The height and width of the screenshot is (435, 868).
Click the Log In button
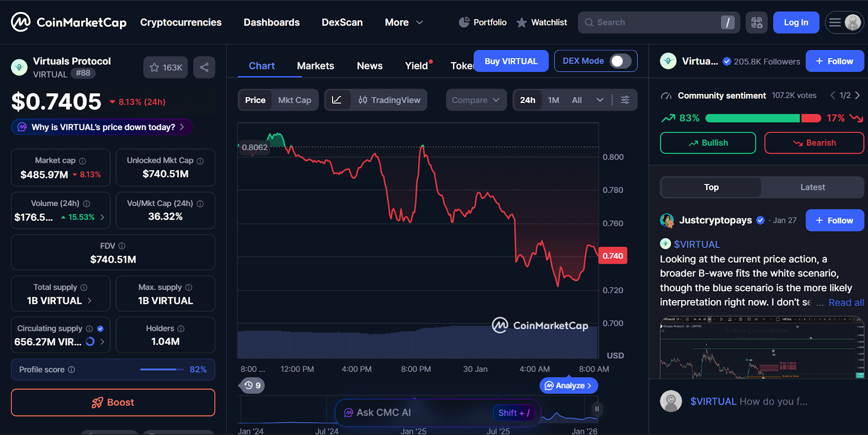(x=796, y=22)
